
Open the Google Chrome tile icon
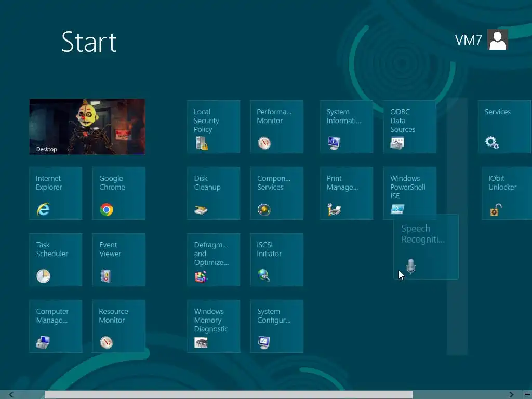tap(107, 209)
